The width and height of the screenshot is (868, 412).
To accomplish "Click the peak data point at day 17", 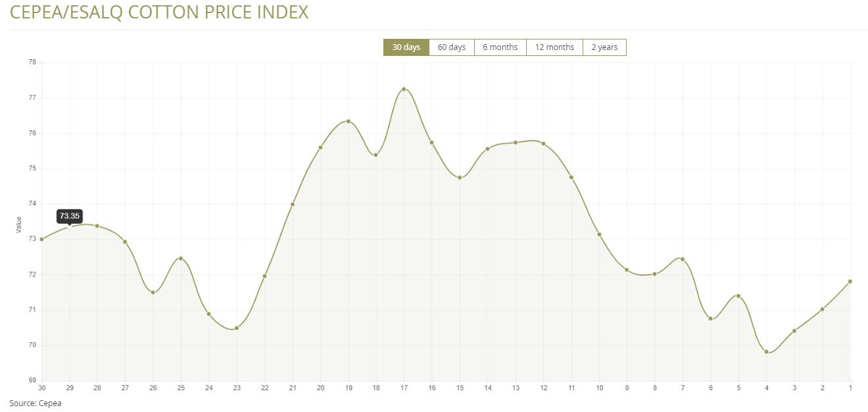I will (x=404, y=89).
